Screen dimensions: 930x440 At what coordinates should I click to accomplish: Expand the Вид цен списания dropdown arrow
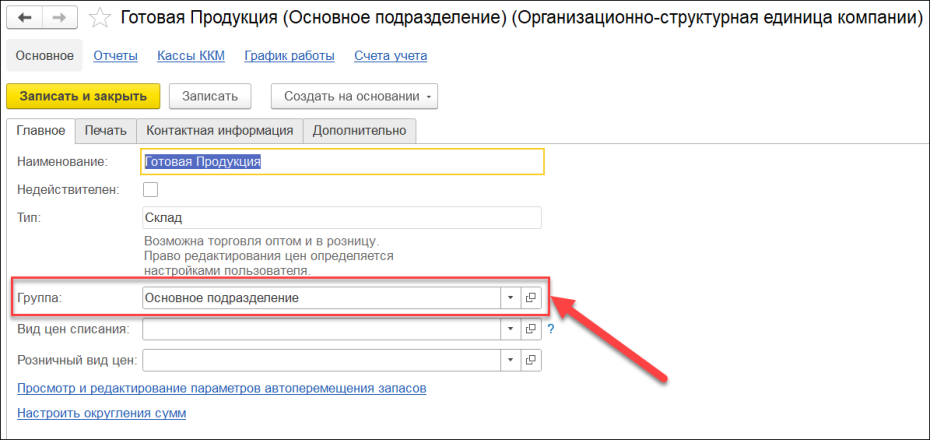510,328
